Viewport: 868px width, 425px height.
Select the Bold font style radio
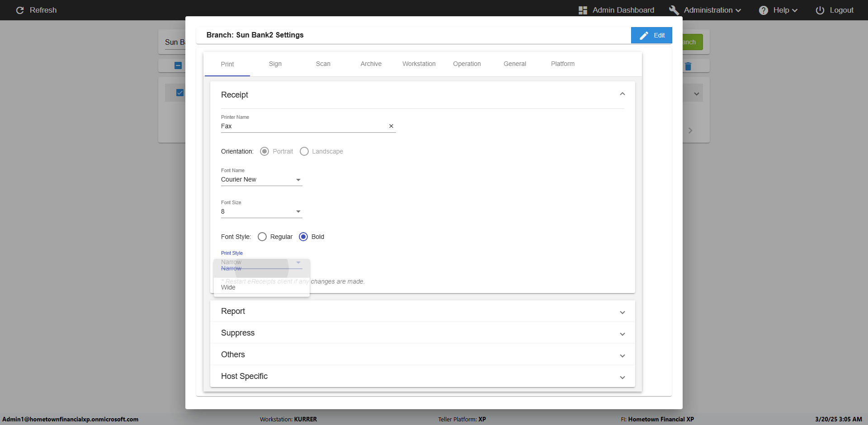[x=303, y=237]
